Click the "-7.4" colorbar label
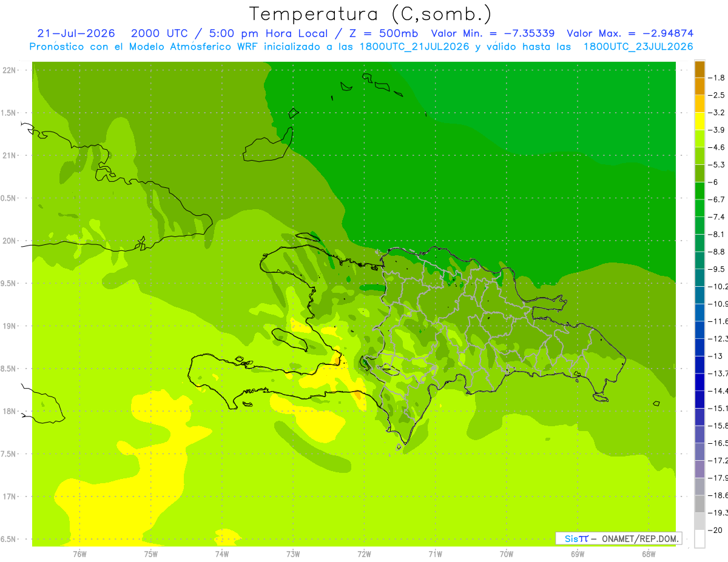728x562 pixels. click(716, 217)
